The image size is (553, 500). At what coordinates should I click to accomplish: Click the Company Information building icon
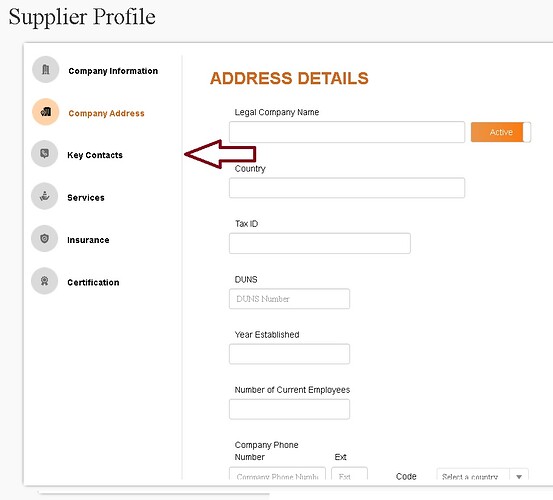(x=45, y=69)
